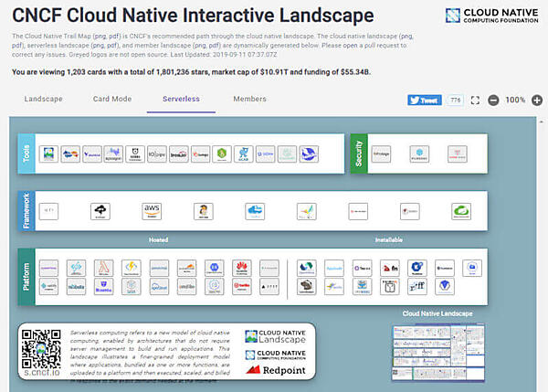Open the Fn installable platform card

point(390,269)
